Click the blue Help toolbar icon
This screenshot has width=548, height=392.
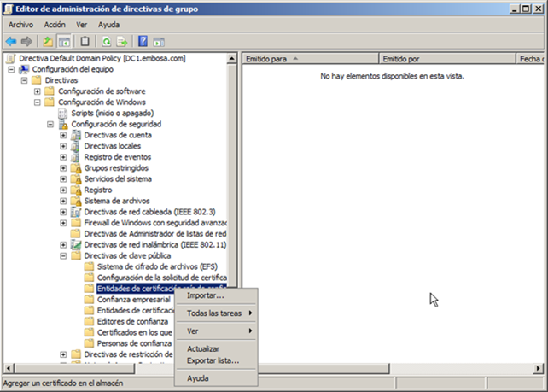point(143,41)
